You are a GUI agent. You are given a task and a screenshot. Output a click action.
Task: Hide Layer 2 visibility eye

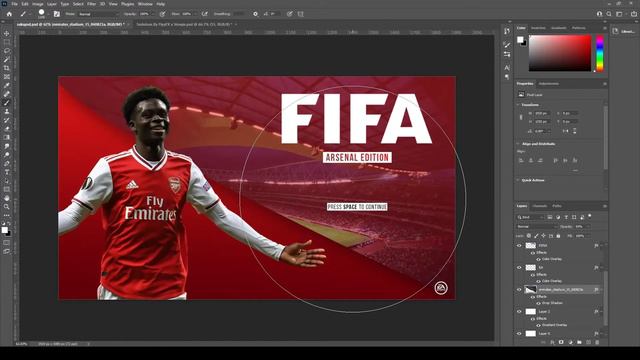click(x=519, y=311)
